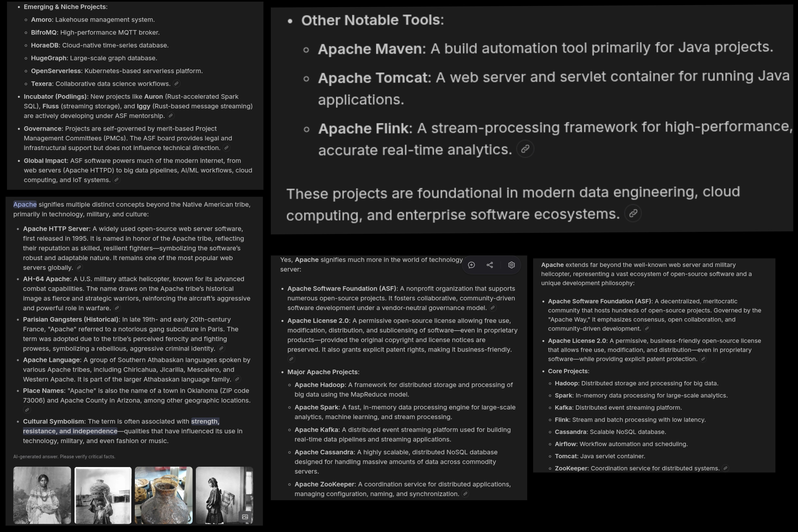Open citation link after ZooKeeper coordination service line
This screenshot has height=532, width=798.
click(x=725, y=468)
